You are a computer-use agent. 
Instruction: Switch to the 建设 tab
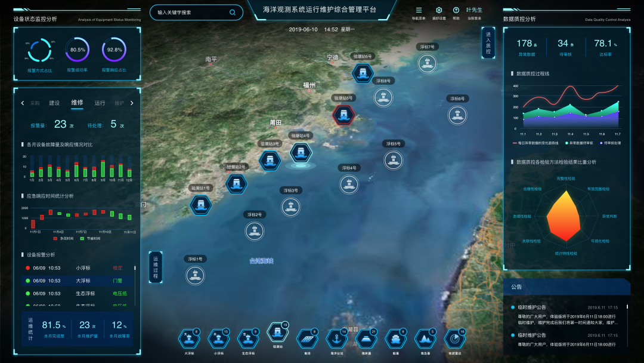[54, 103]
